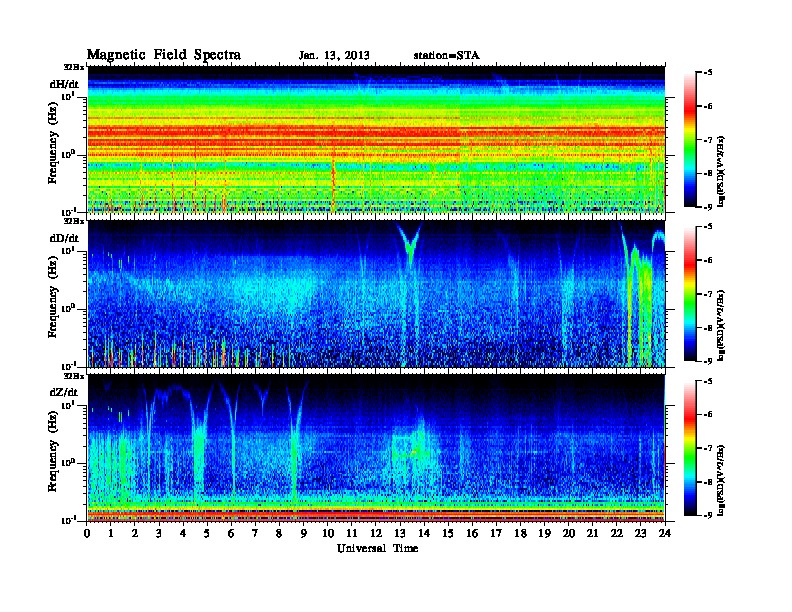The height and width of the screenshot is (612, 792).
Task: Click the "Universal Time" axis title
Action: (377, 548)
